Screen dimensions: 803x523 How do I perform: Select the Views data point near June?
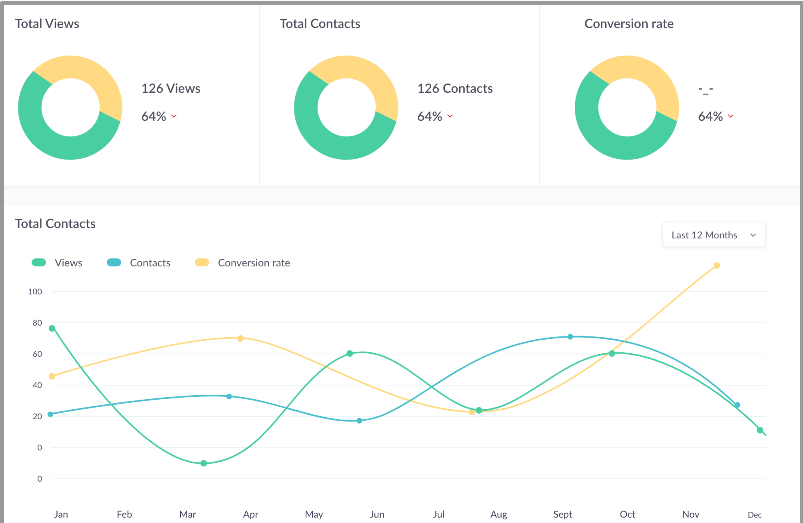[350, 353]
